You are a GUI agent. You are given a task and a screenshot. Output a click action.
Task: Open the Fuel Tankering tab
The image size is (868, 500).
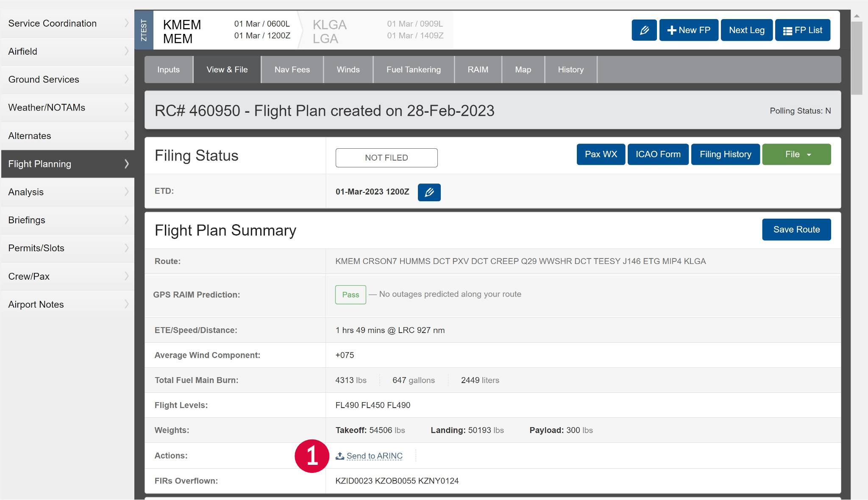point(413,69)
